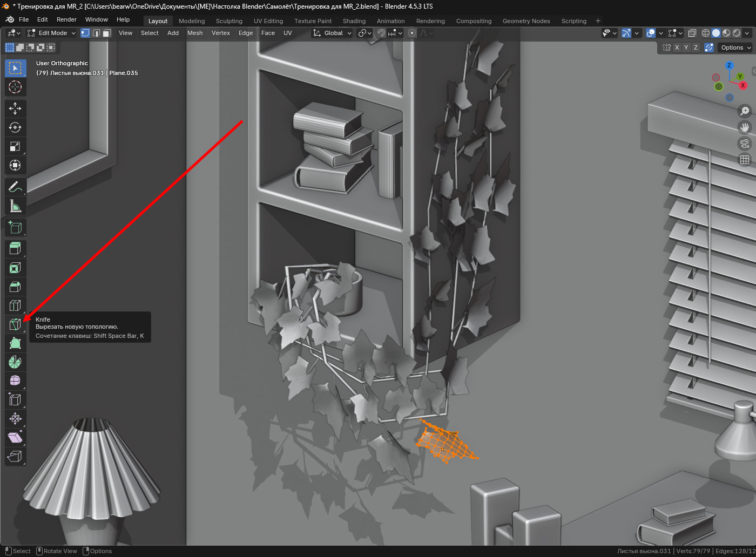Image resolution: width=756 pixels, height=557 pixels.
Task: Toggle X-Ray view in the header
Action: pos(692,33)
